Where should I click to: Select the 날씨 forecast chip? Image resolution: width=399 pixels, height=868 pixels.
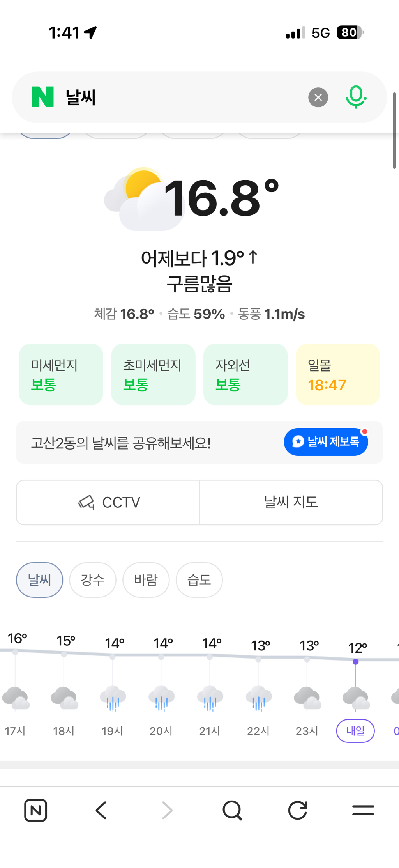click(x=39, y=580)
